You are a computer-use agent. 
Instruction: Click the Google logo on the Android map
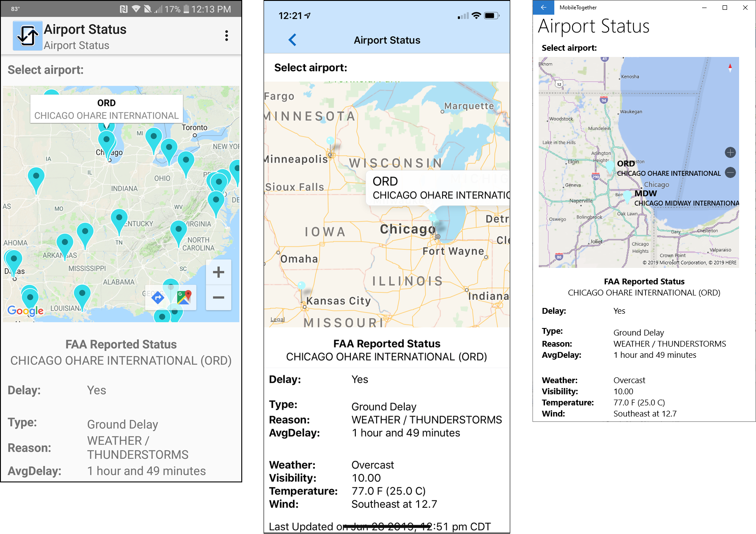pos(25,311)
